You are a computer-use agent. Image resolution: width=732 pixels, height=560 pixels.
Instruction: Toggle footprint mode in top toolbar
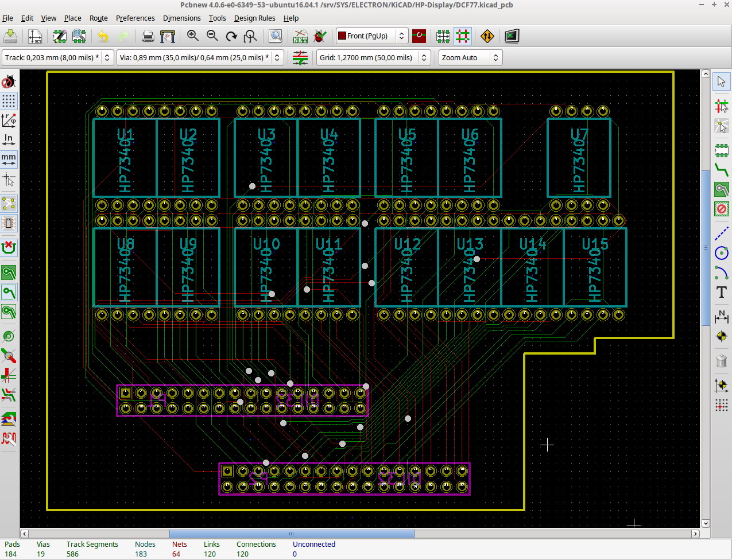coord(443,36)
